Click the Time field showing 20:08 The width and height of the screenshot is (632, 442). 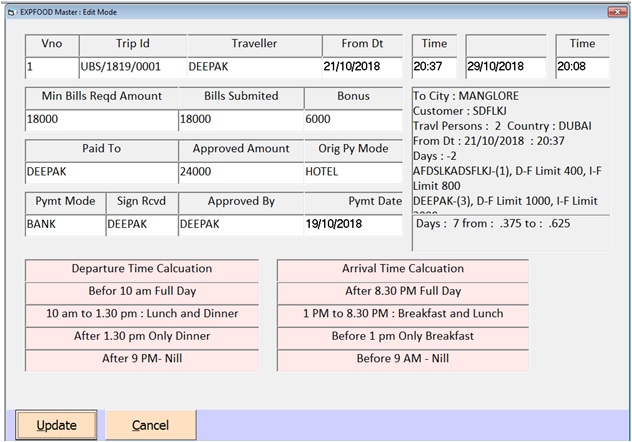(582, 67)
